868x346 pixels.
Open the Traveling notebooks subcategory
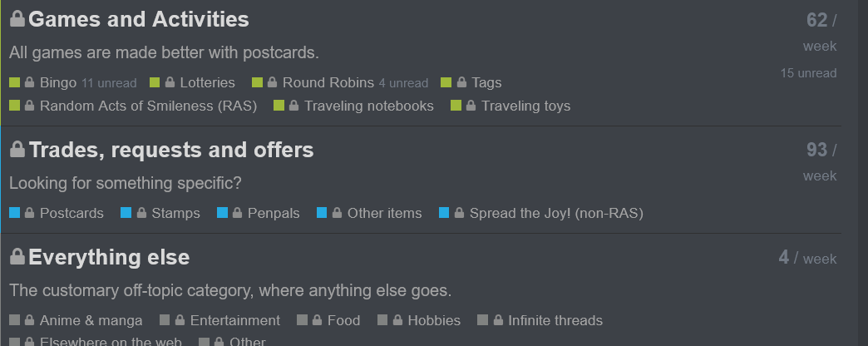tap(368, 106)
